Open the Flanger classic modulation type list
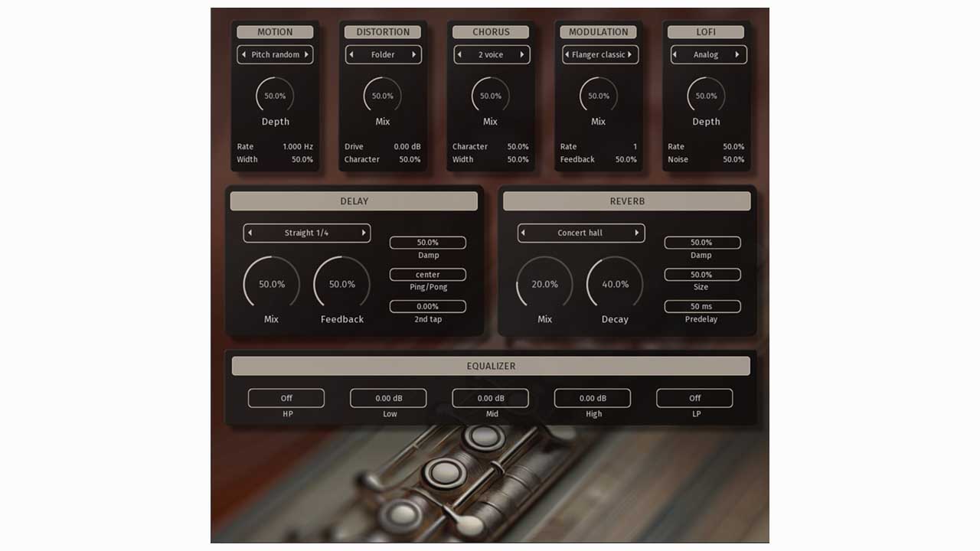980x551 pixels. 599,55
